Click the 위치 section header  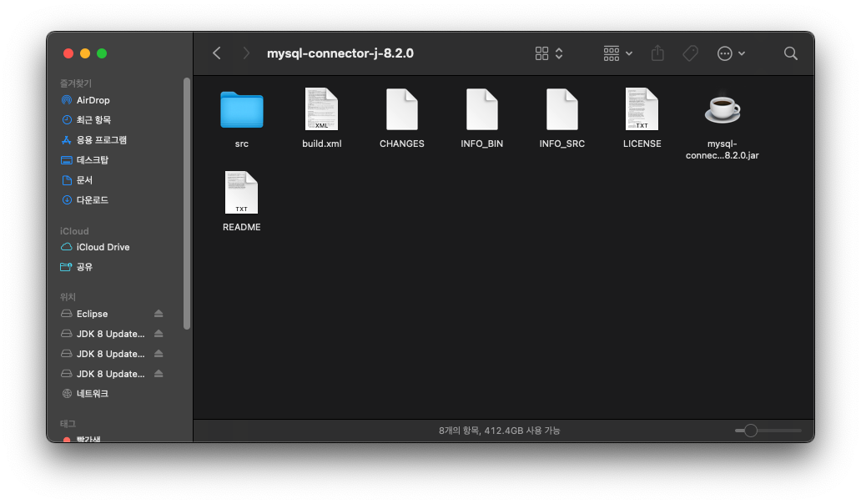[68, 296]
